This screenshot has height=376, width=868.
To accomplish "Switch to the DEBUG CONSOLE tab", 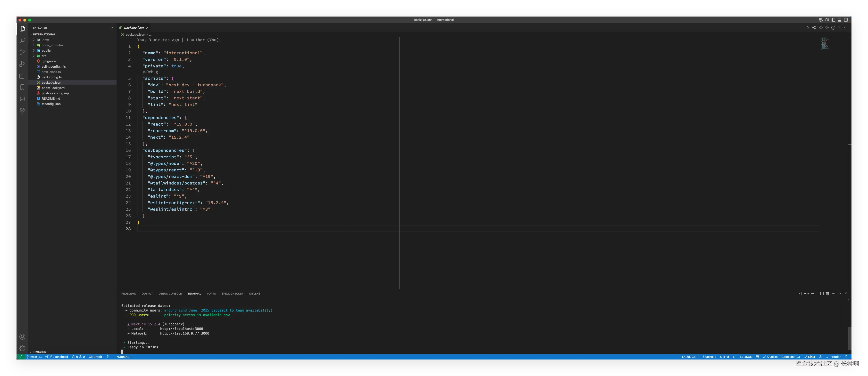I will [x=170, y=294].
